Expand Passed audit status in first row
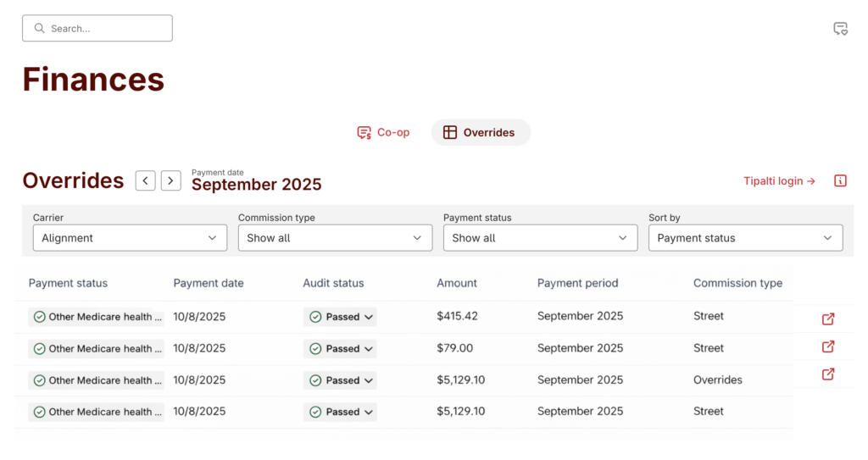Image resolution: width=868 pixels, height=460 pixels. (341, 317)
